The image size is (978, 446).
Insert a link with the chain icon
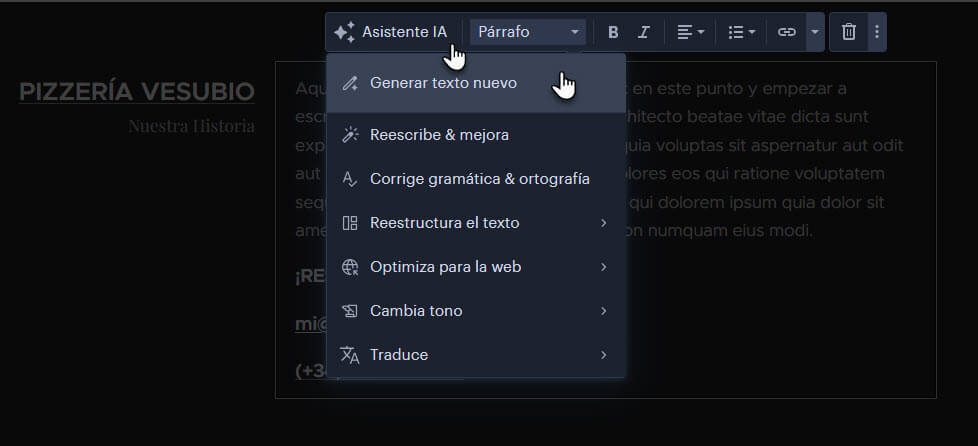pos(787,32)
